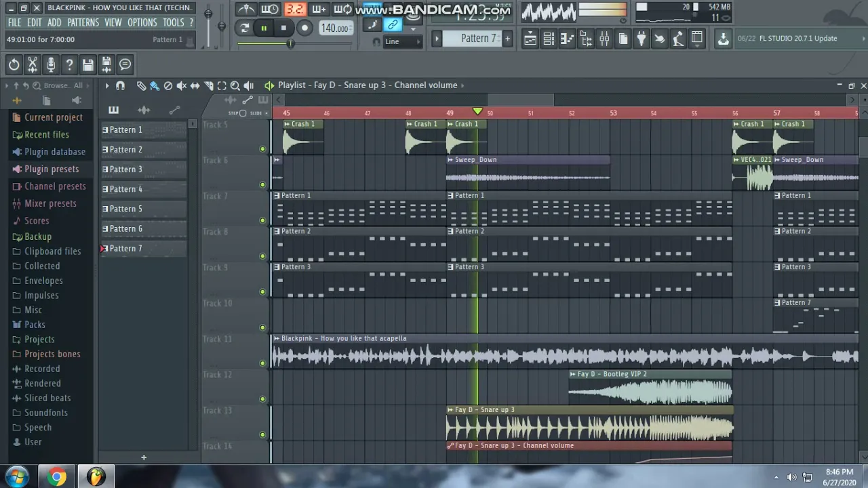
Task: Open the playlist menu arrow beside magnet
Action: click(x=106, y=85)
